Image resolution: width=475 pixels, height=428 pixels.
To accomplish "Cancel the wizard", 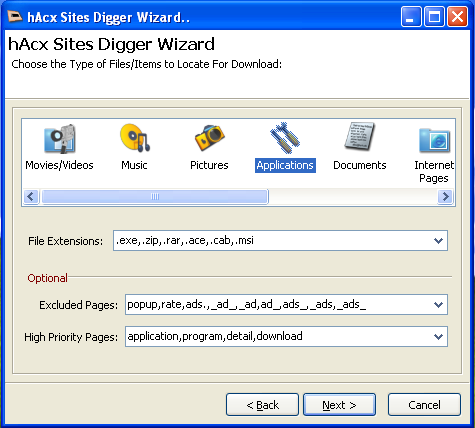I will click(424, 405).
